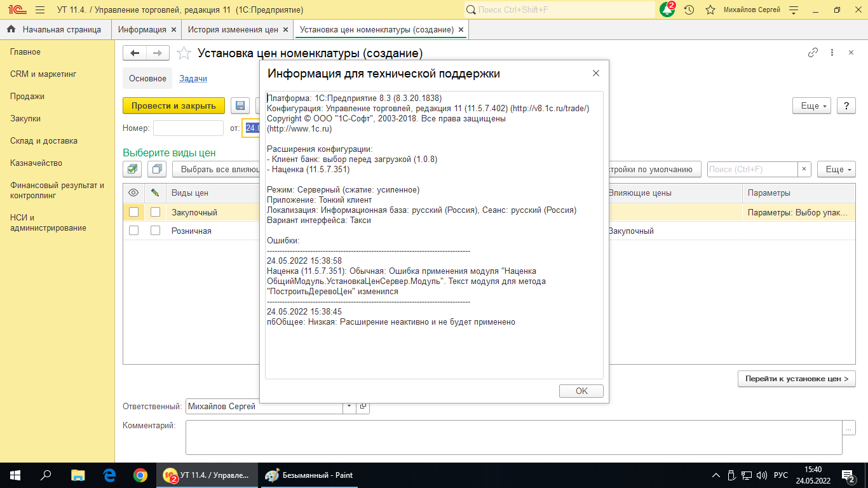Expand the upper Еще dropdown by help button
Viewport: 868px width, 488px height.
812,105
